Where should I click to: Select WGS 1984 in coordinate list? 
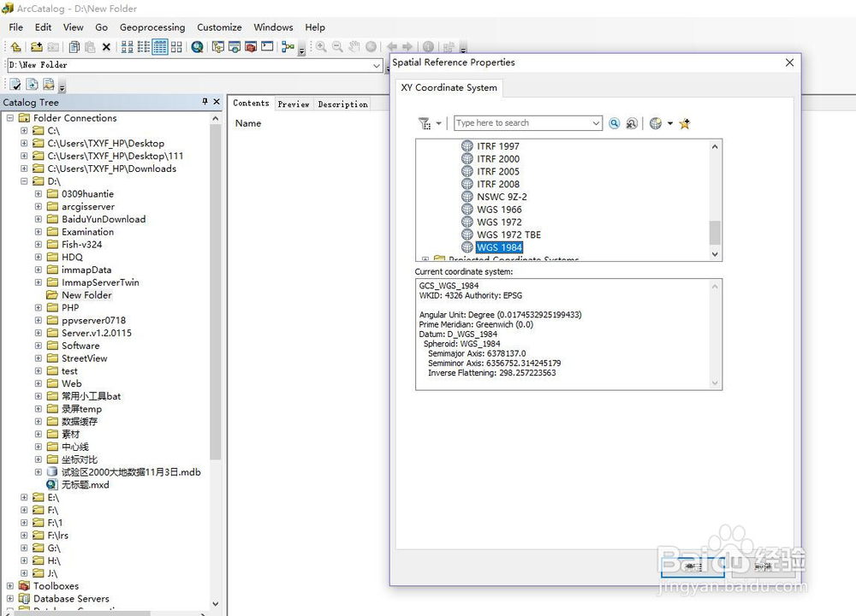tap(499, 248)
